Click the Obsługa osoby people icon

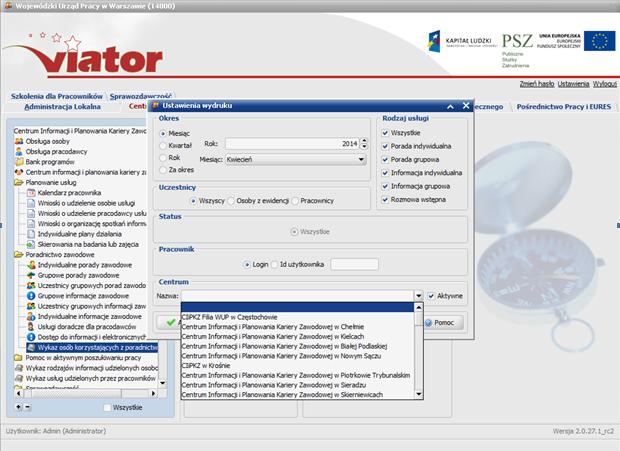click(x=19, y=141)
